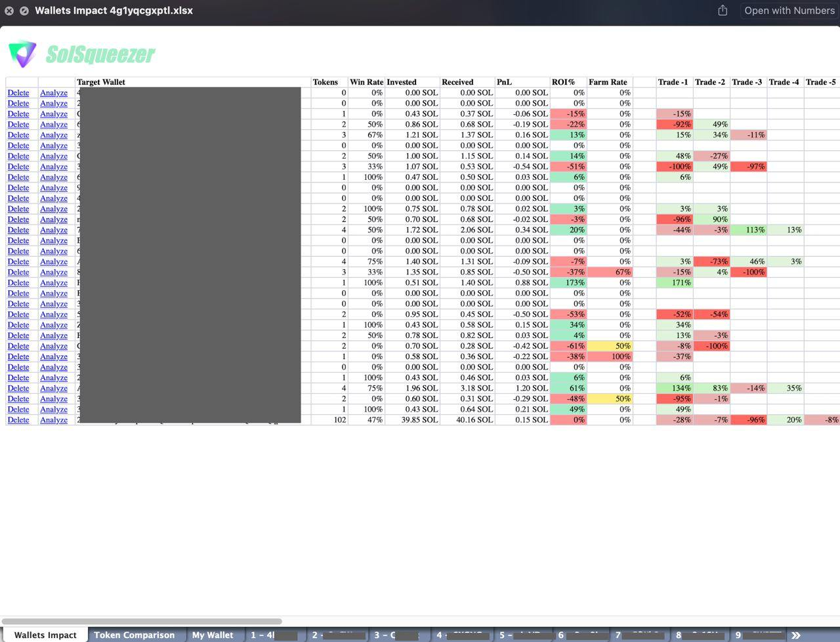Select the 1.20 SOL PnL cell
The height and width of the screenshot is (642, 840).
click(522, 389)
